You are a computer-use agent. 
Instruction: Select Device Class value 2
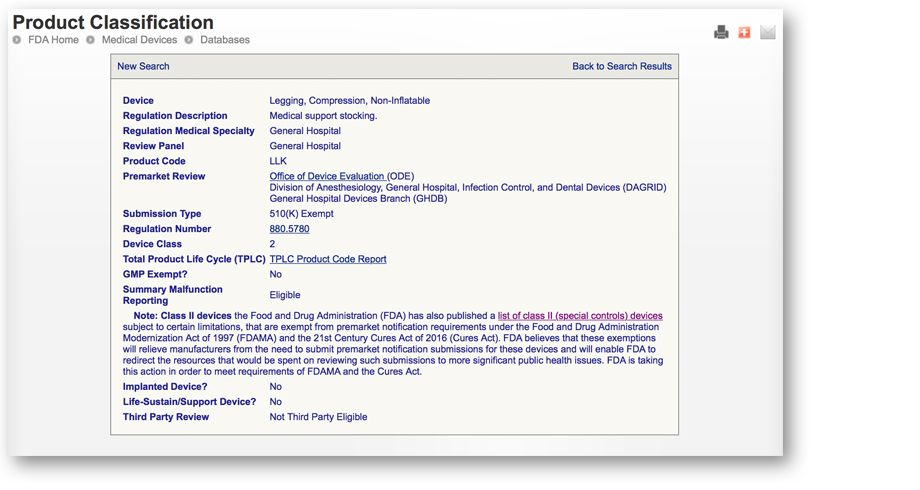pyautogui.click(x=272, y=244)
